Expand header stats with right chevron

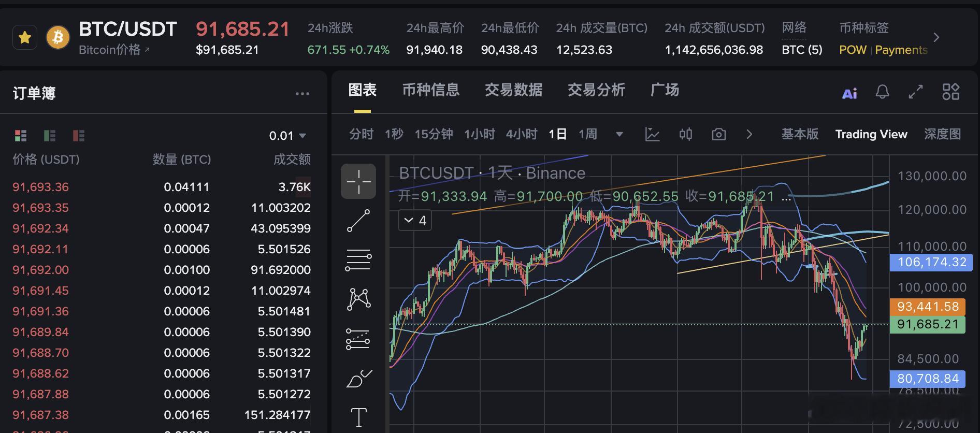[936, 37]
